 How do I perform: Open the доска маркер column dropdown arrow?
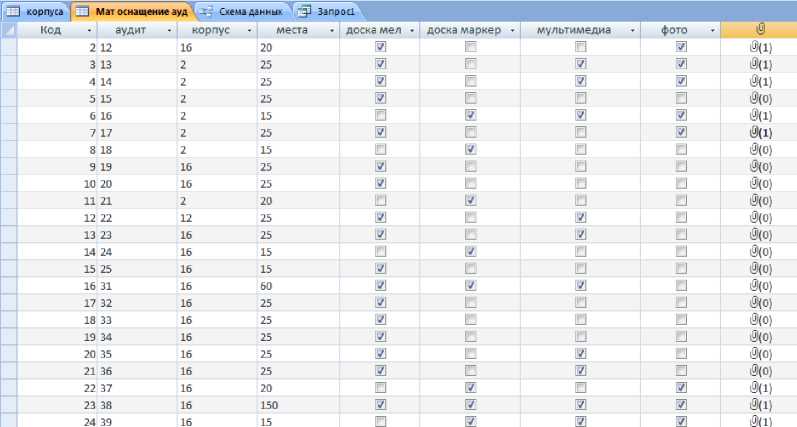(x=512, y=30)
